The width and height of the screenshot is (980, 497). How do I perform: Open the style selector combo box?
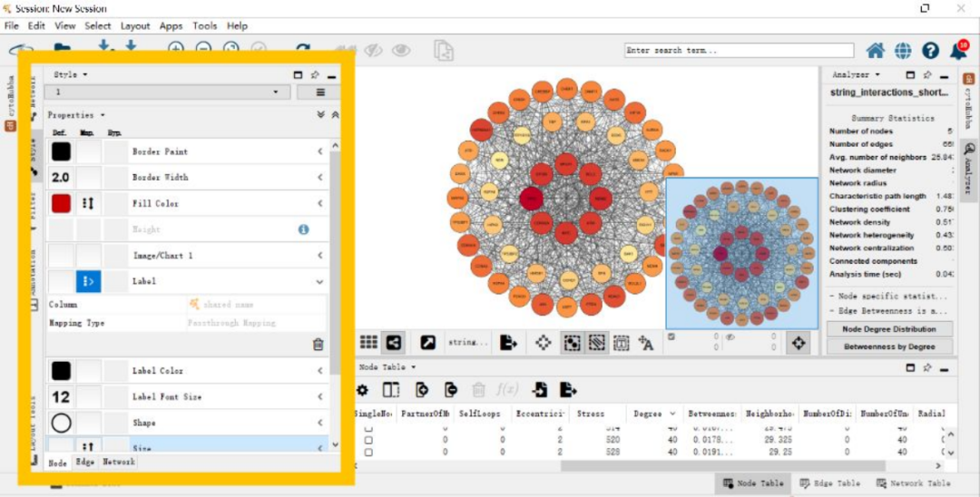click(x=168, y=93)
